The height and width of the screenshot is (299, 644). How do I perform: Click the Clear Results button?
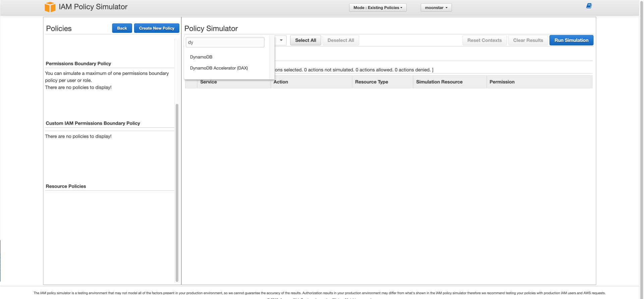(x=528, y=40)
